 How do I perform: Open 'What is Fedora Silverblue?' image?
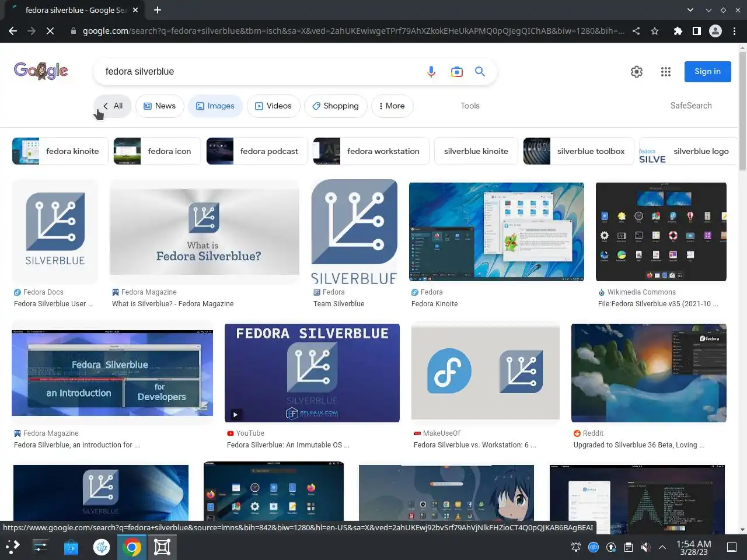click(x=204, y=232)
